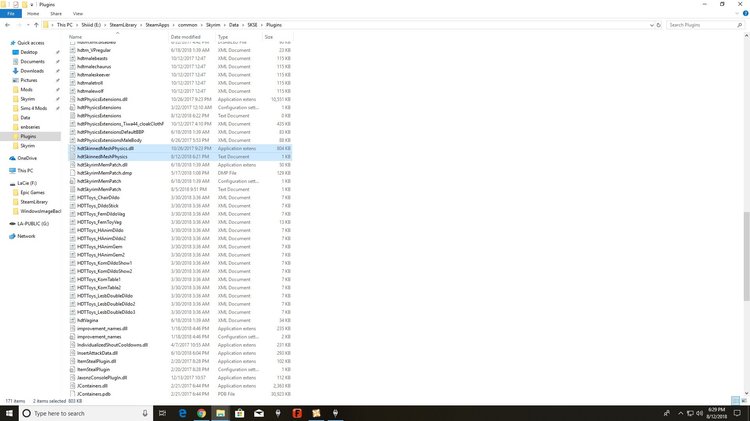Refresh the Plugins folder view

click(659, 25)
